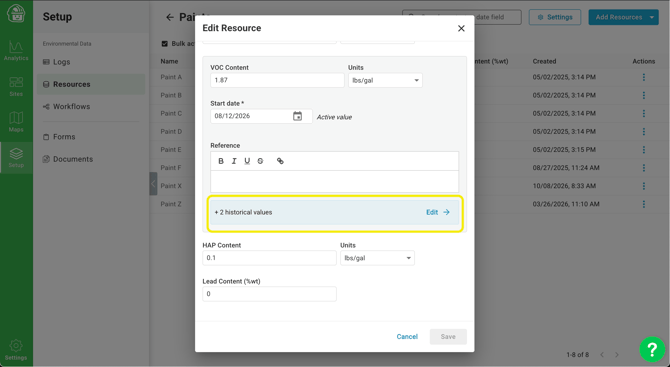Open the HAP Content Units dropdown
Viewport: 670px width, 367px height.
coord(377,258)
